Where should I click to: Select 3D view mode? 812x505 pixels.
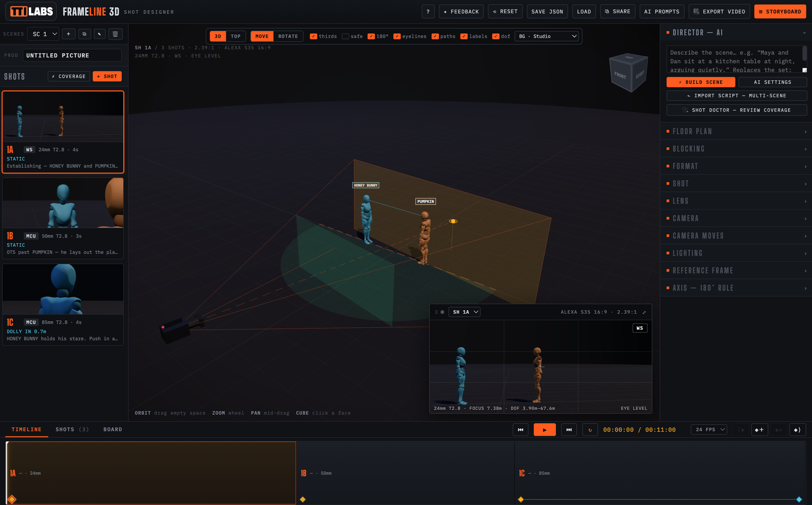pyautogui.click(x=218, y=37)
